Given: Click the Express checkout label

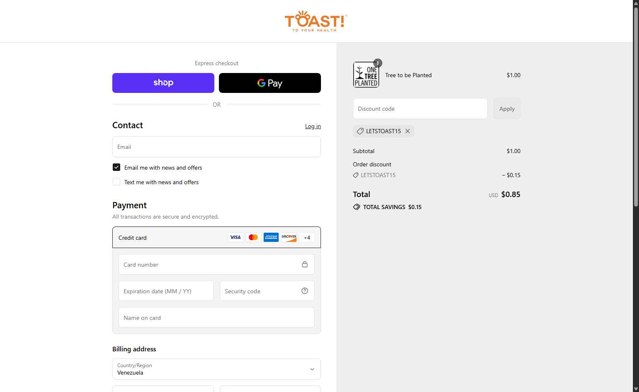Looking at the screenshot, I should [216, 63].
